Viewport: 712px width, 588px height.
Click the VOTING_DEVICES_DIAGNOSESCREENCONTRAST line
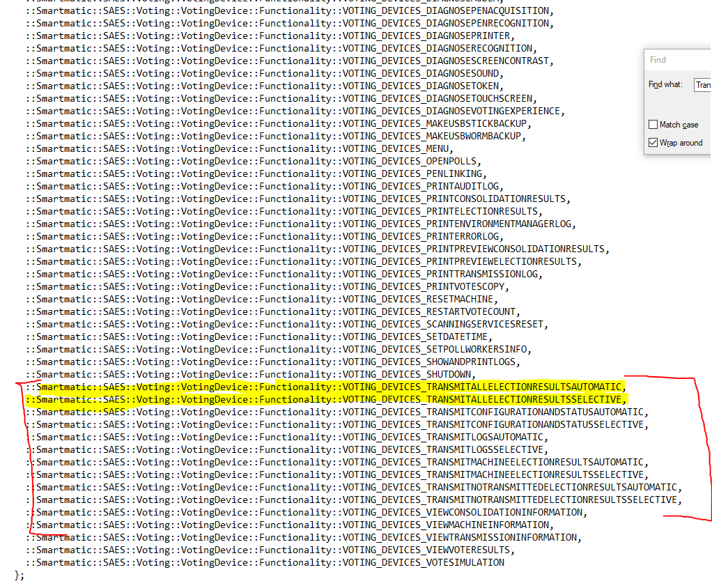(289, 61)
